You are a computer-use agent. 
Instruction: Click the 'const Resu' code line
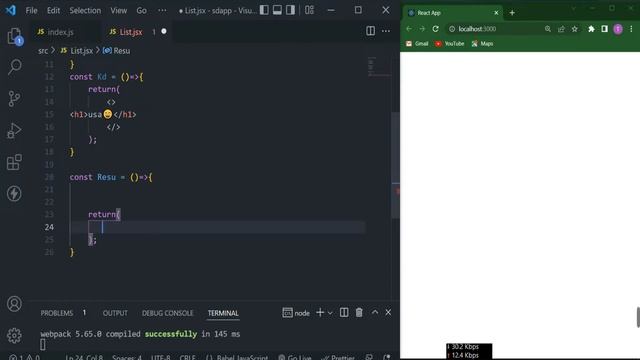pos(111,177)
